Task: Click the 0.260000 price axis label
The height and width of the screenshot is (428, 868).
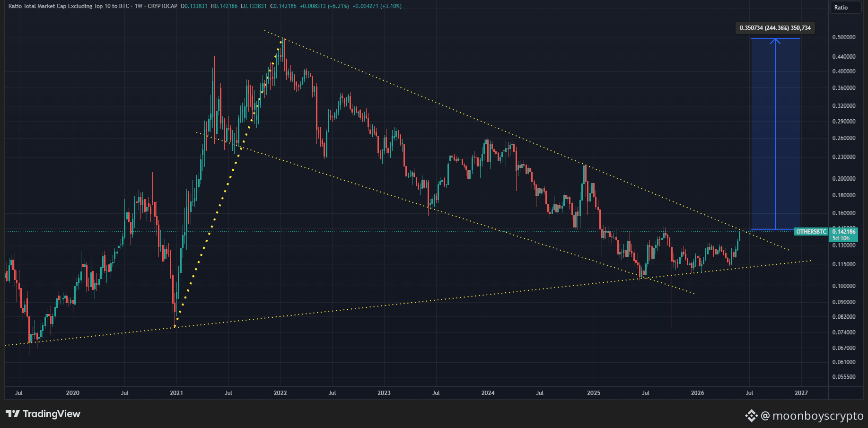Action: point(844,138)
